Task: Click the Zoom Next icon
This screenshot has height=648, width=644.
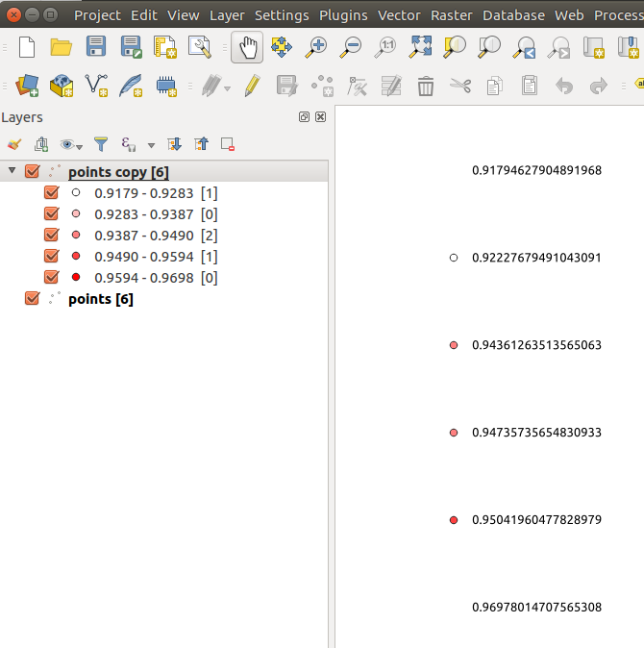Action: click(x=558, y=47)
